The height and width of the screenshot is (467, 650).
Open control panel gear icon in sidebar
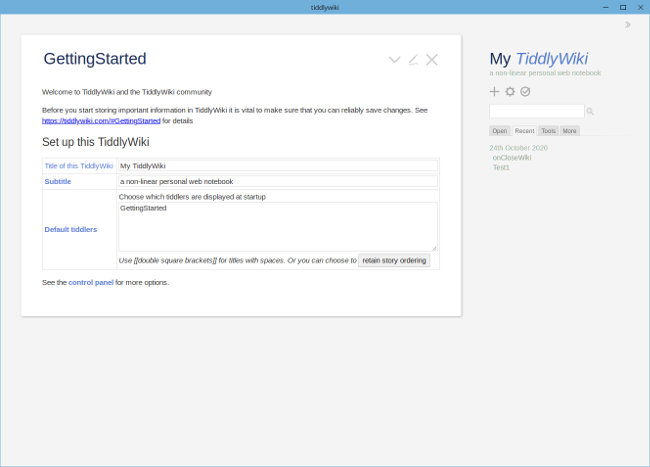pos(510,92)
